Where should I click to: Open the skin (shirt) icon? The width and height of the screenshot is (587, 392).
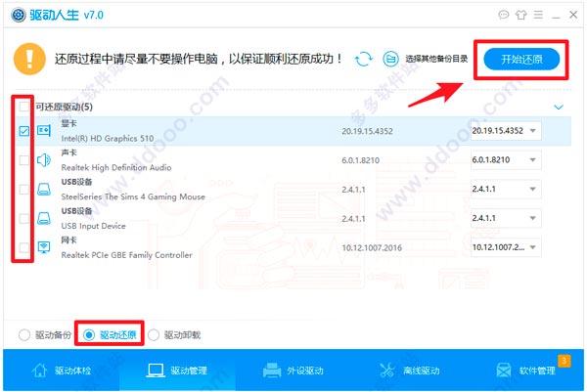click(x=520, y=15)
